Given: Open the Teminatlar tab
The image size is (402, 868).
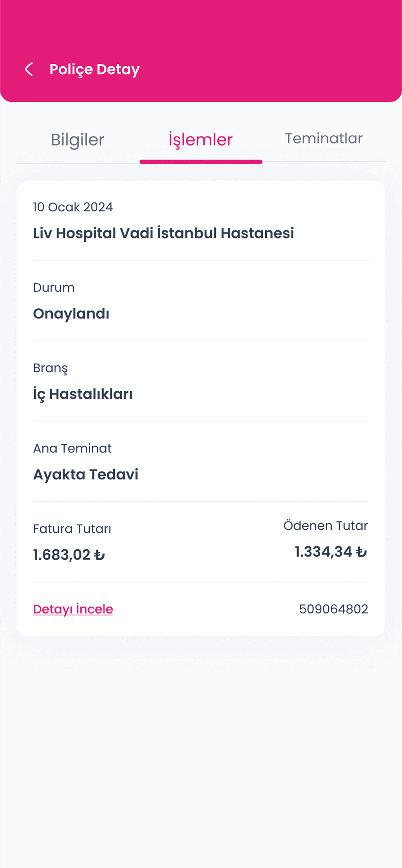Looking at the screenshot, I should point(323,138).
